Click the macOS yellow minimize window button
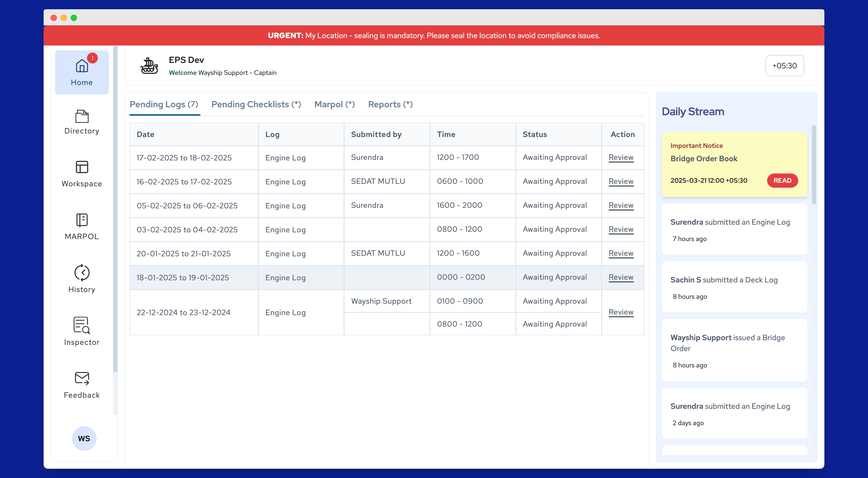Image resolution: width=868 pixels, height=478 pixels. tap(64, 17)
